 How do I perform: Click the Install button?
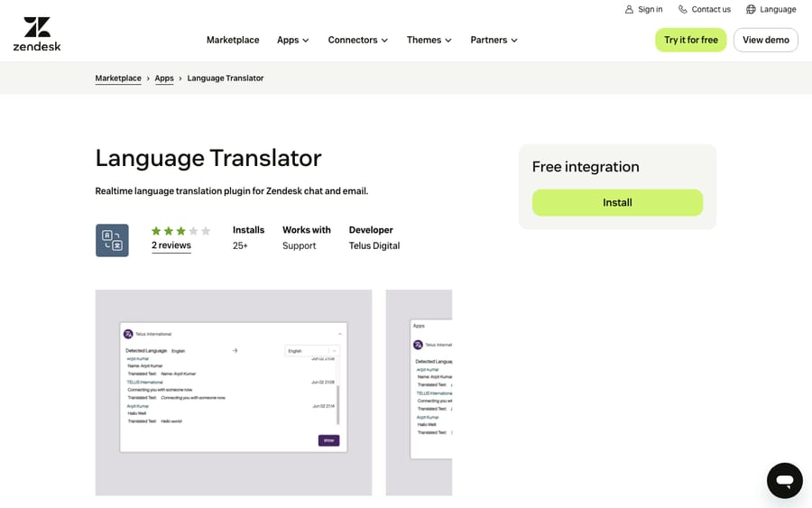pyautogui.click(x=617, y=202)
